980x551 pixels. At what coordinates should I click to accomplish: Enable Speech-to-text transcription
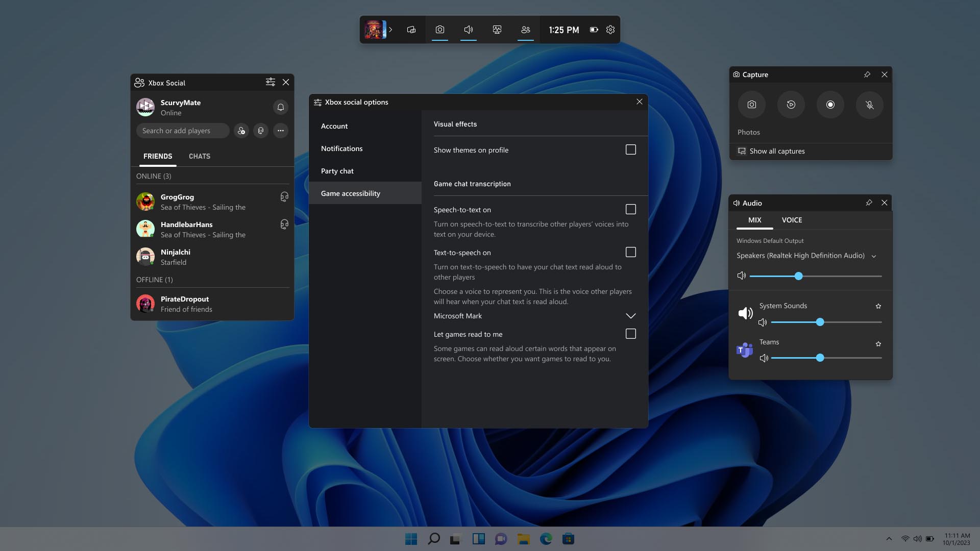[630, 209]
